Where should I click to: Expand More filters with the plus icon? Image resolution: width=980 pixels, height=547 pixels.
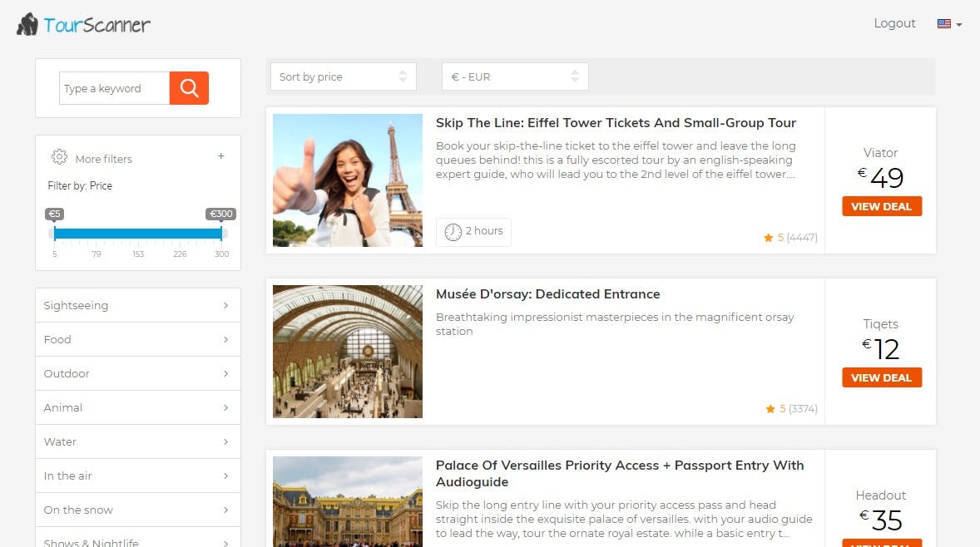click(x=220, y=156)
